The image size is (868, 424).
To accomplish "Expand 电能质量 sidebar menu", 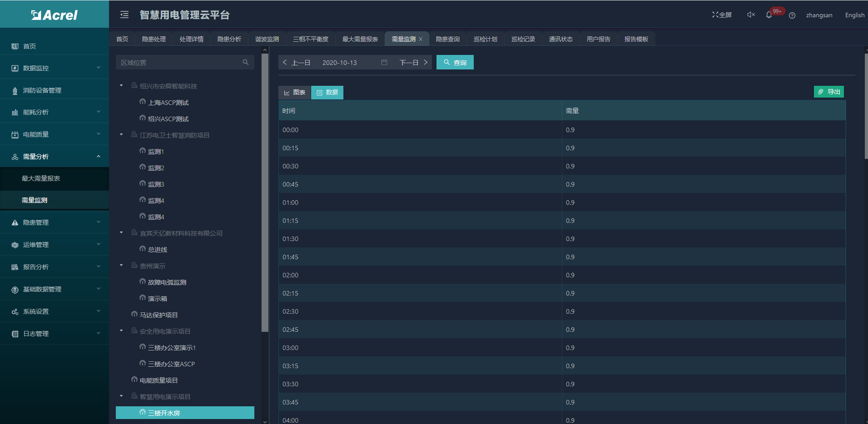I will pyautogui.click(x=55, y=134).
